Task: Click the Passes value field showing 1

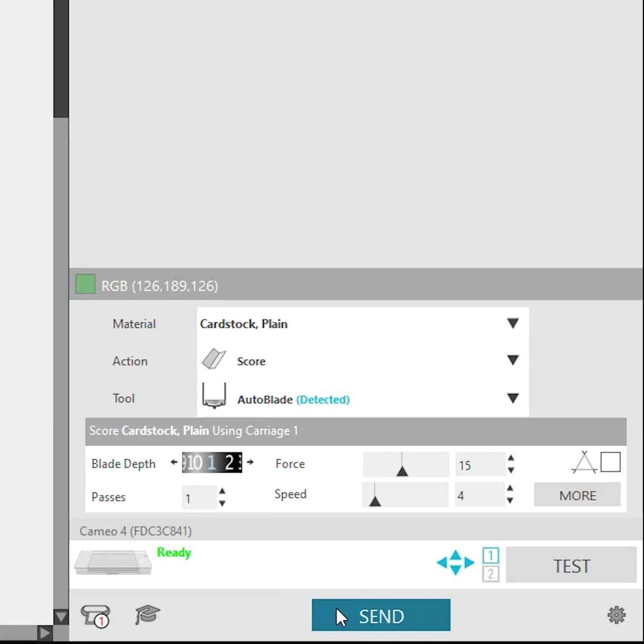Action: pos(199,498)
